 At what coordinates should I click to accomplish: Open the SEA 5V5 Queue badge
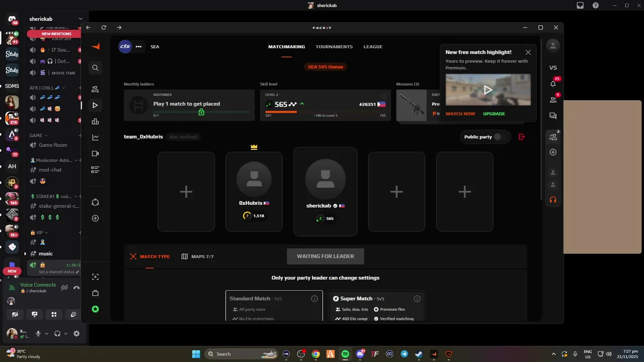point(326,66)
